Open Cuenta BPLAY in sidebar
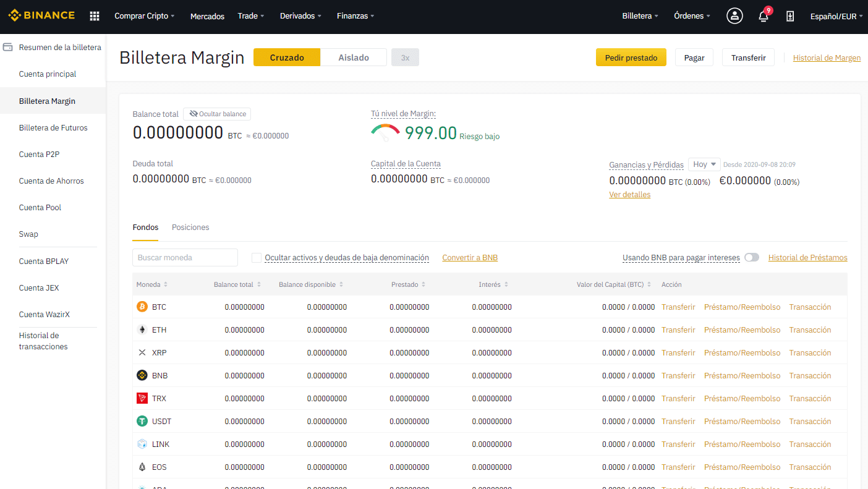Viewport: 868px width, 489px height. tap(44, 262)
